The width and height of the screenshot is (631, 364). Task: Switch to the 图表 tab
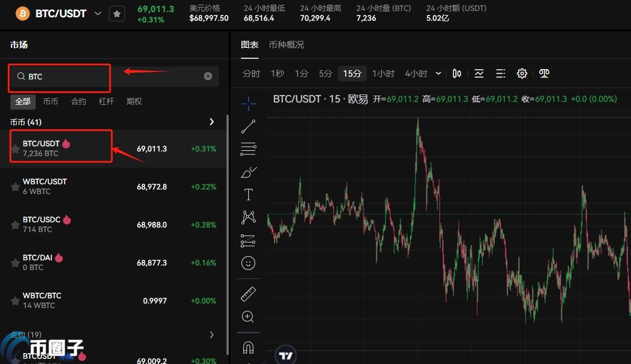click(250, 45)
